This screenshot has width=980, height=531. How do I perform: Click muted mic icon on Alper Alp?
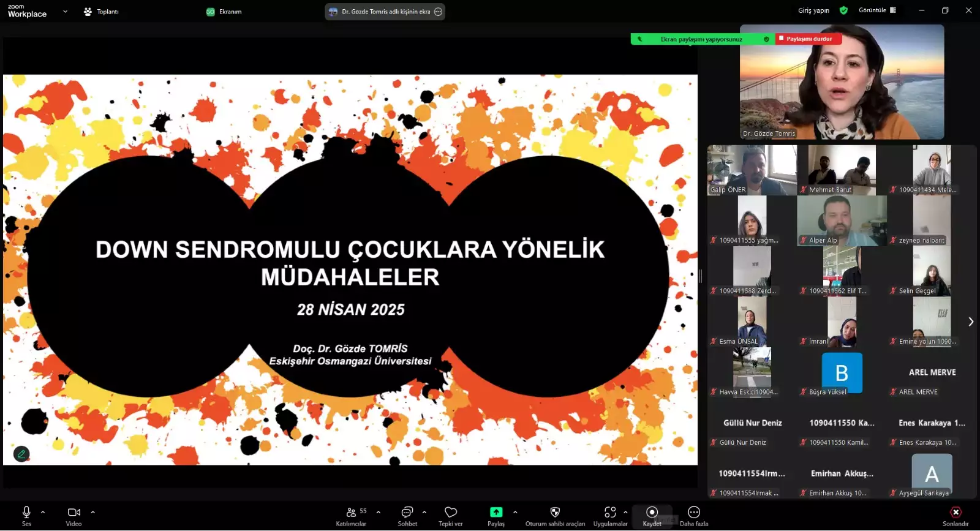coord(803,241)
